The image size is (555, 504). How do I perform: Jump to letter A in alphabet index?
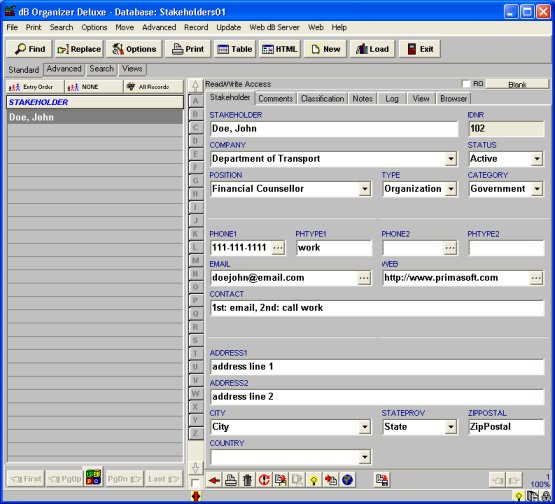(x=195, y=101)
